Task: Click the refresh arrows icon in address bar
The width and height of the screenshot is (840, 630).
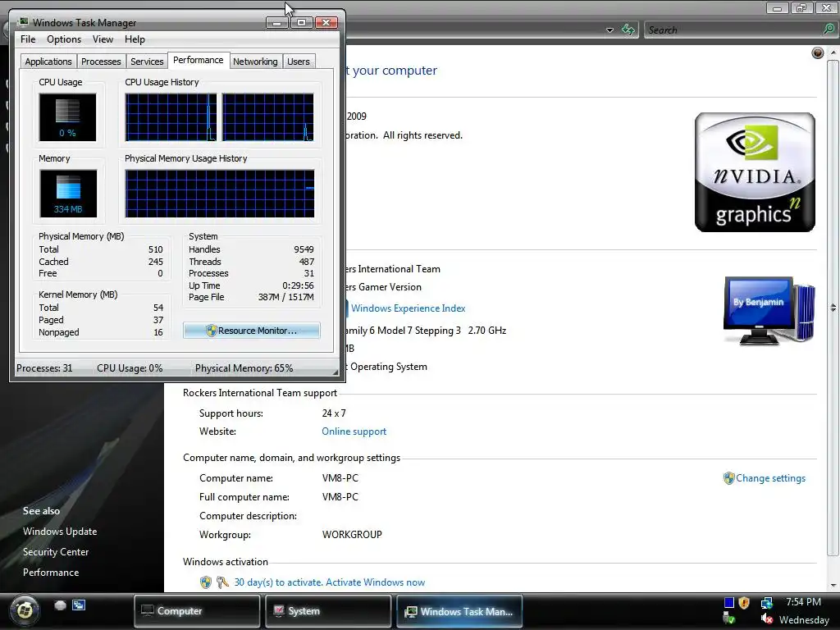Action: tap(628, 30)
